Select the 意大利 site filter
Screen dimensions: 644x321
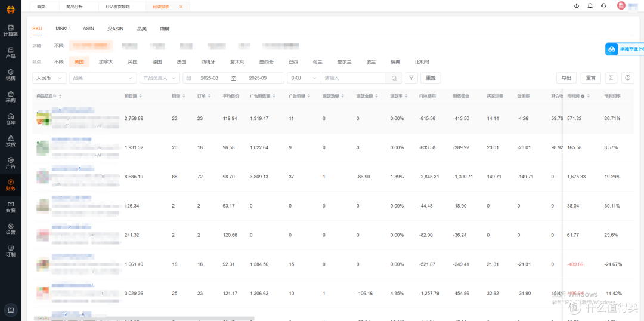[237, 61]
